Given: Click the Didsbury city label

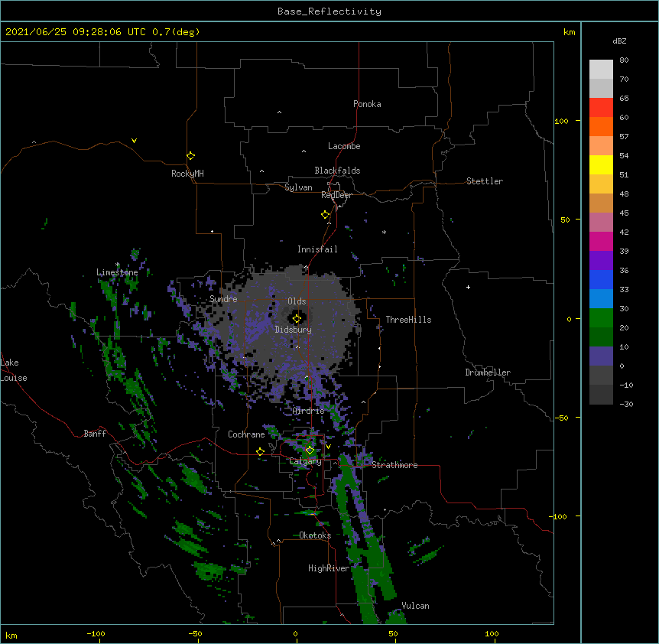Looking at the screenshot, I should [x=294, y=330].
